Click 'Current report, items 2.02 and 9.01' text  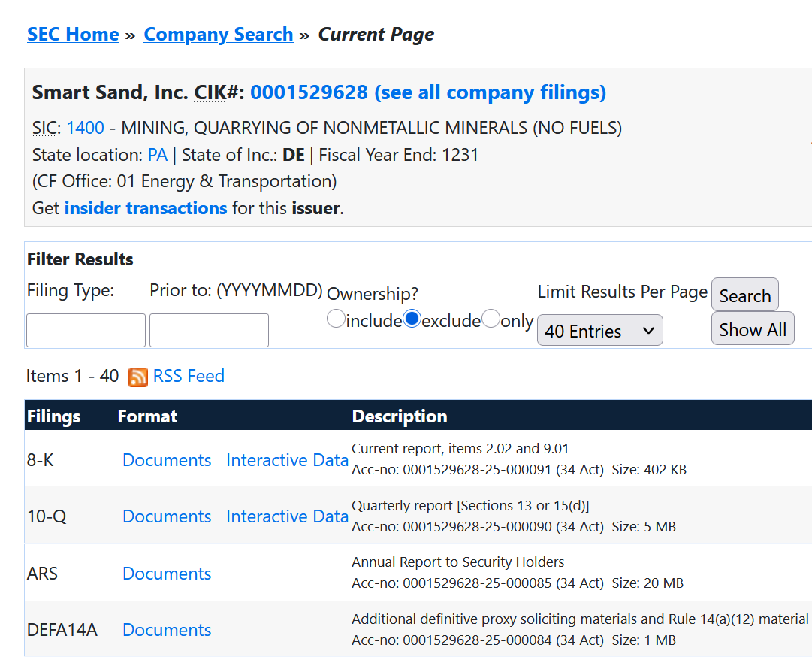coord(460,449)
